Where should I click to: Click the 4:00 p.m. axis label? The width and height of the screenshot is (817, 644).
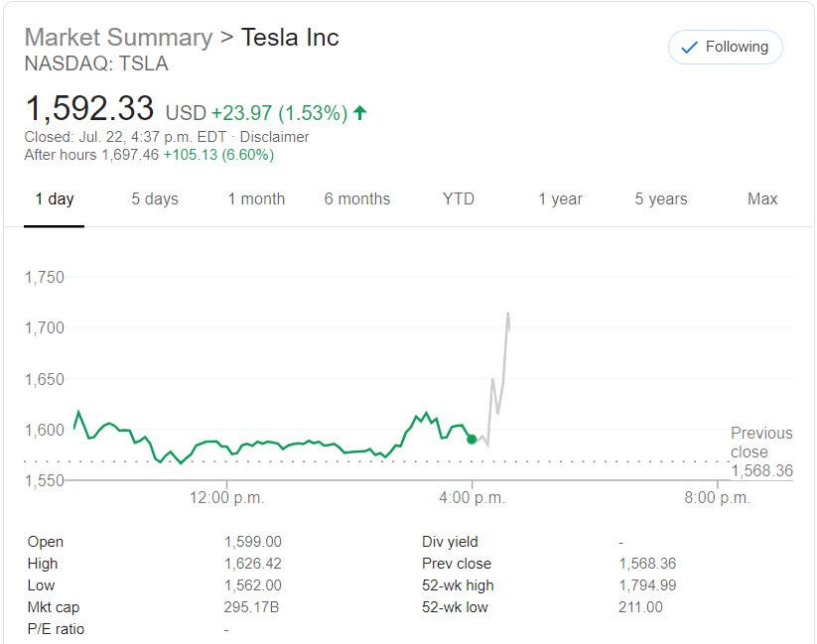tap(470, 498)
